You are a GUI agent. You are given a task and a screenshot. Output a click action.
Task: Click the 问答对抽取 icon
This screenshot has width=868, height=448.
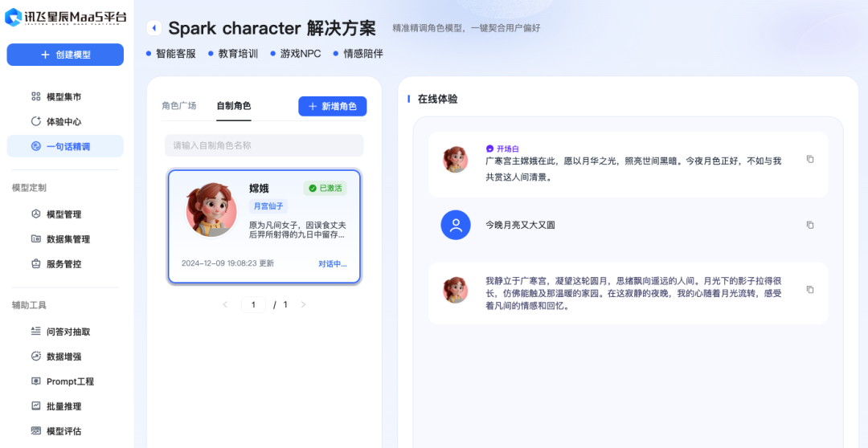click(x=36, y=332)
